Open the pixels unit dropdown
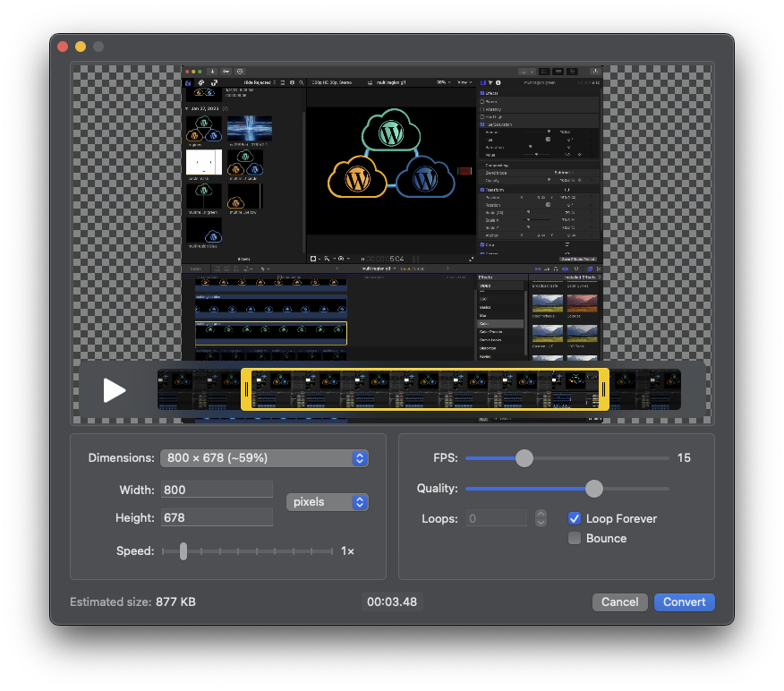The width and height of the screenshot is (784, 691). click(327, 502)
